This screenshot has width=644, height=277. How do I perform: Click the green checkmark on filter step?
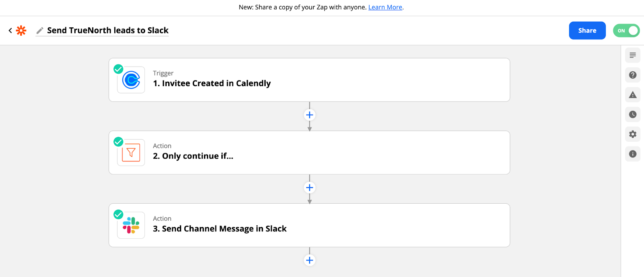pyautogui.click(x=118, y=142)
